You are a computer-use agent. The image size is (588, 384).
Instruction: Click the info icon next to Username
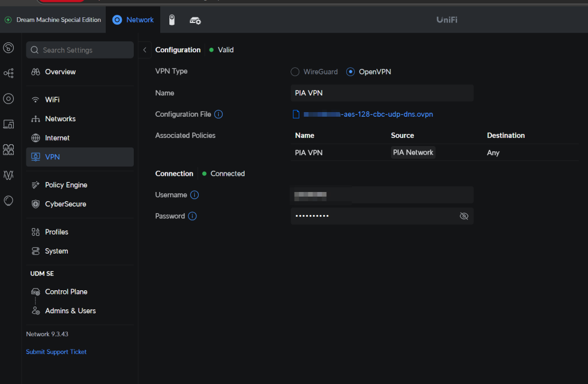(195, 195)
